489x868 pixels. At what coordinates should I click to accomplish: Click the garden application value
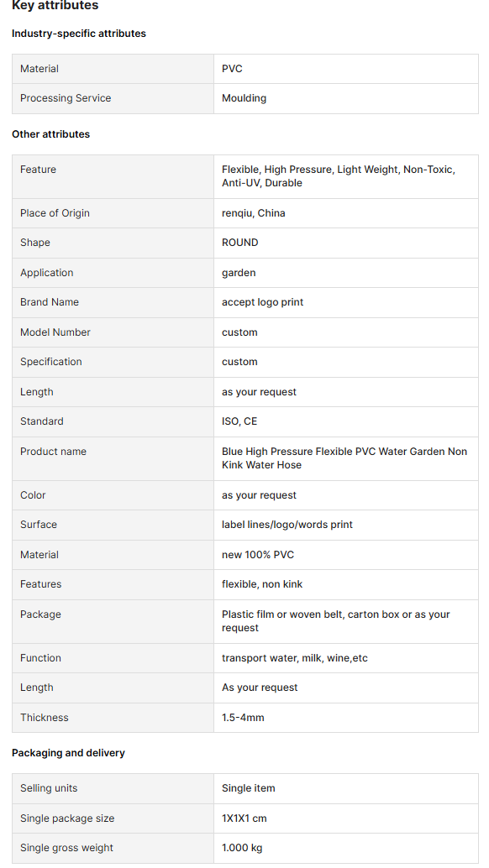239,273
